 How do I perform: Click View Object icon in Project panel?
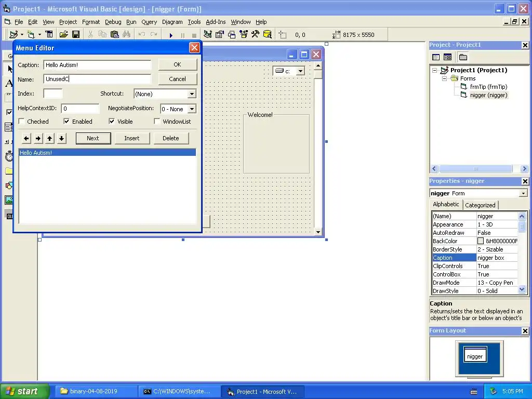coord(447,57)
